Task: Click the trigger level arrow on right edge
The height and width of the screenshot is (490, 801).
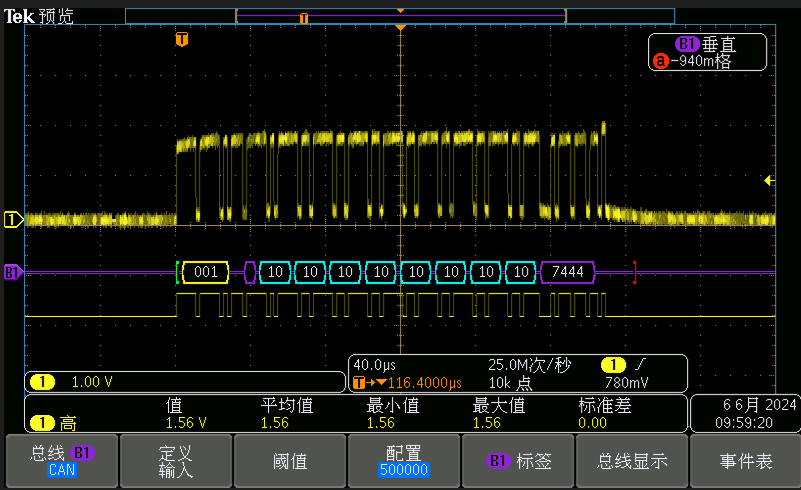Action: 769,180
